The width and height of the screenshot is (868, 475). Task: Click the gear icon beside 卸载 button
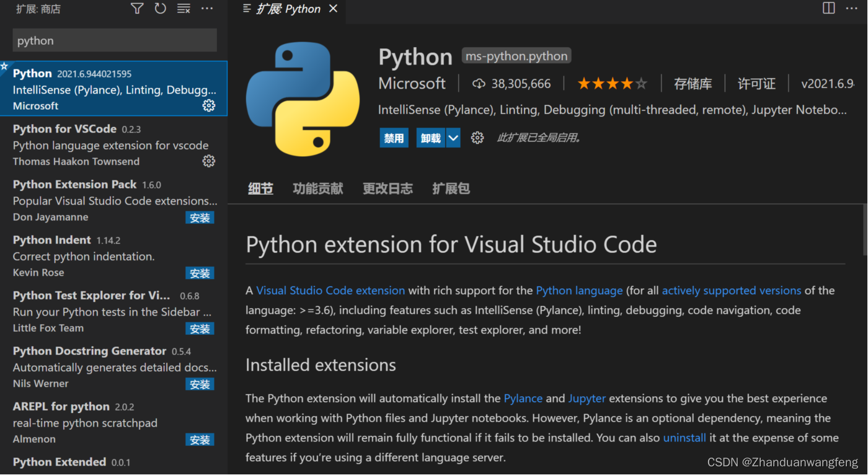(x=477, y=138)
